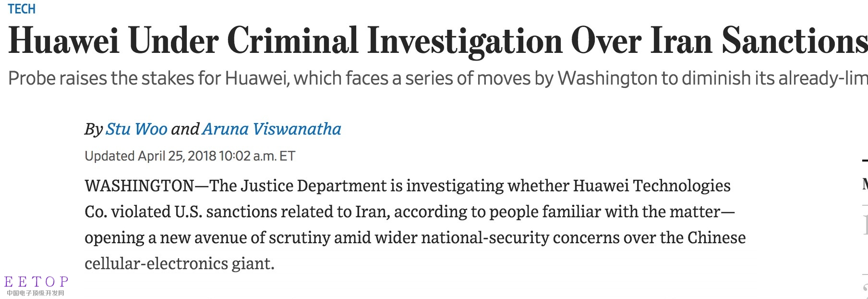Click the word Sanctions in the headline
868x299 pixels.
point(795,41)
